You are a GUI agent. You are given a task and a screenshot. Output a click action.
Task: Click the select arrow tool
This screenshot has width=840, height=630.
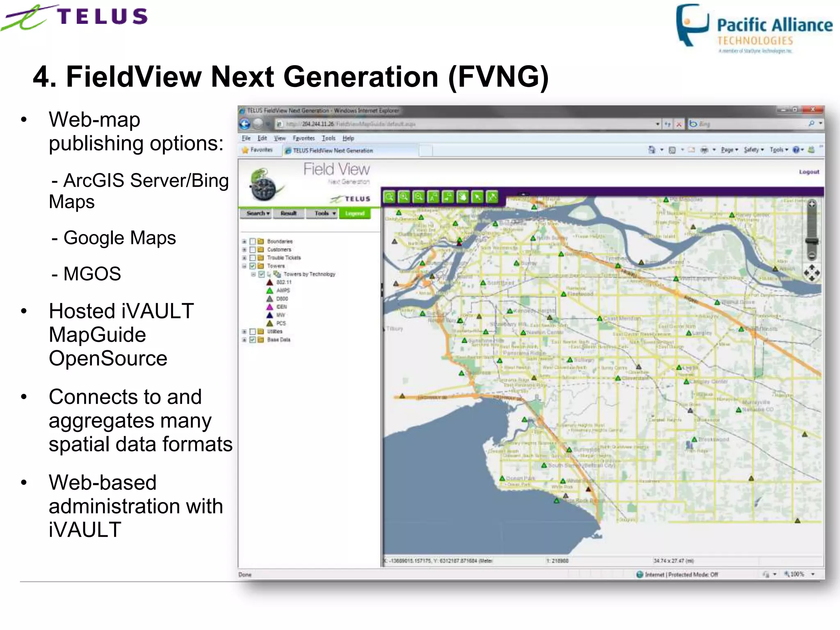tap(477, 197)
